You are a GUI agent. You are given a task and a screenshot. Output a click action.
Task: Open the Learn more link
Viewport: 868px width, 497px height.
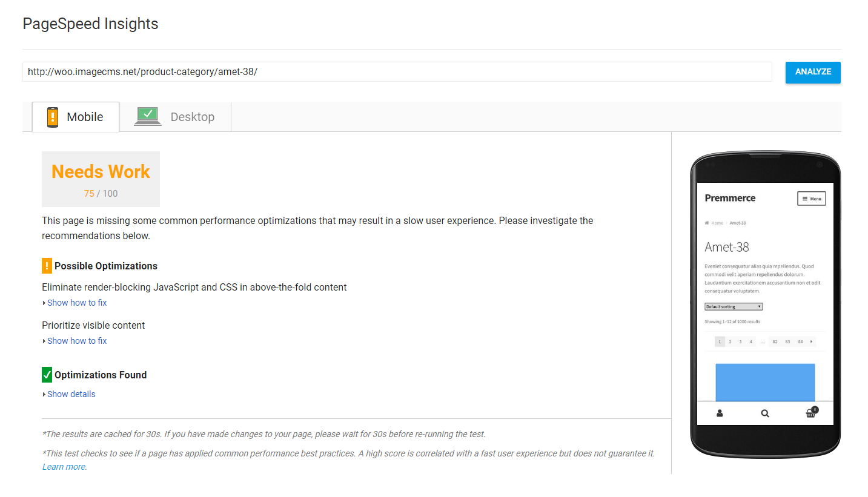pyautogui.click(x=64, y=467)
